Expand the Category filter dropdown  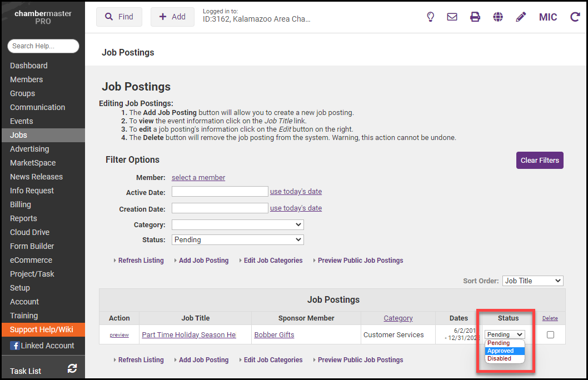(237, 225)
